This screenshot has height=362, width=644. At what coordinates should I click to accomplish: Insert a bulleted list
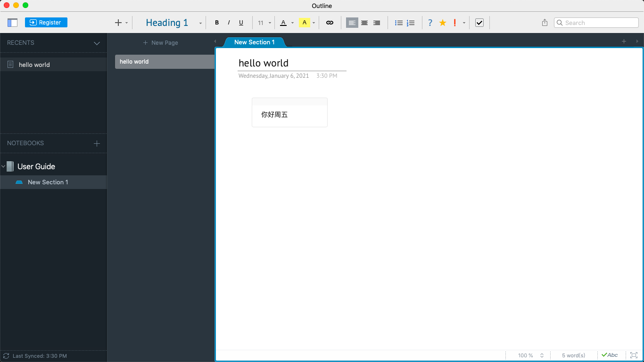[x=399, y=23]
